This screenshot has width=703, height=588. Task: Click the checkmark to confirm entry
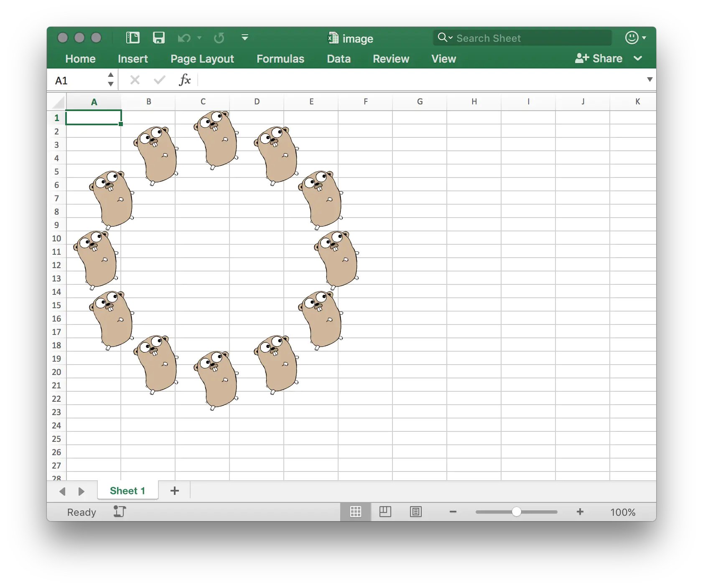pos(159,80)
